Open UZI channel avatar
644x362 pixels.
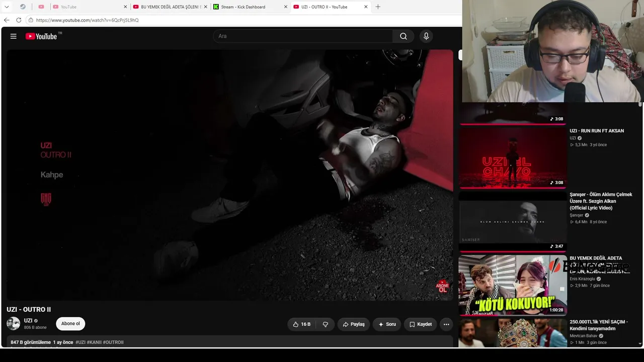[x=14, y=324]
